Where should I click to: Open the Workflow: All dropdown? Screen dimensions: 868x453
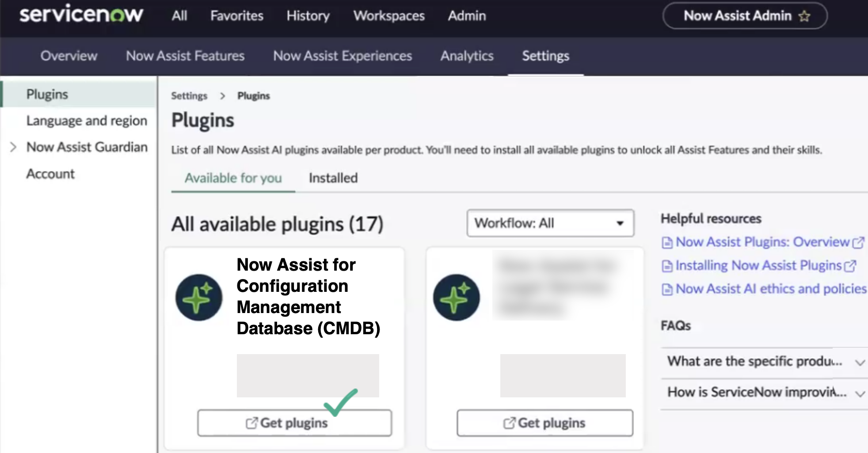pyautogui.click(x=550, y=223)
